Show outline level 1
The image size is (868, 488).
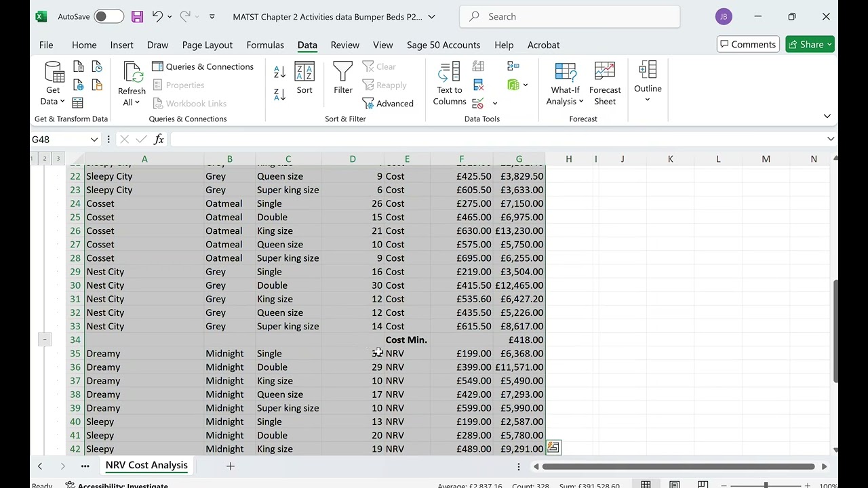(x=32, y=159)
